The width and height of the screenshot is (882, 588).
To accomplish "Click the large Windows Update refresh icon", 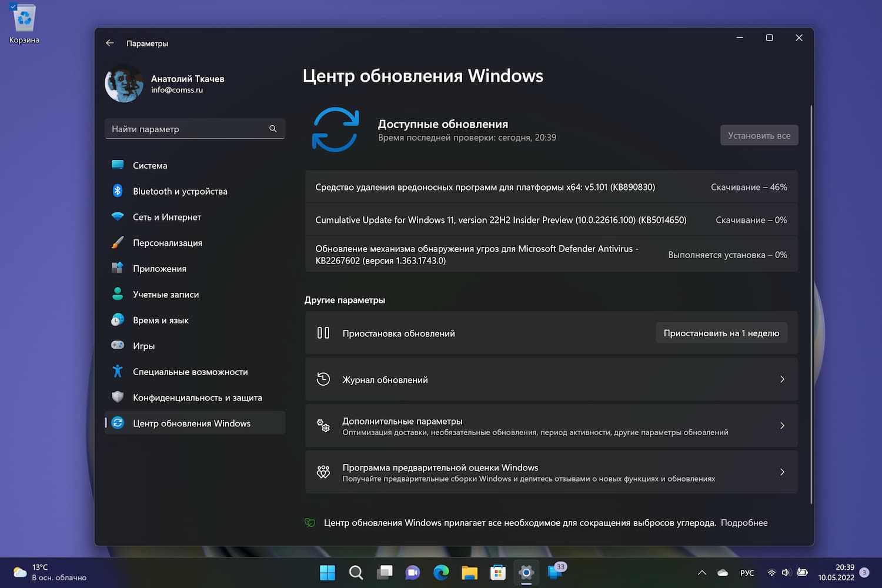I will 335,129.
